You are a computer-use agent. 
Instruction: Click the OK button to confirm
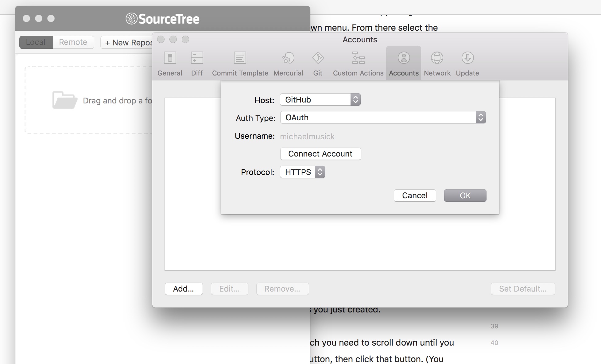465,195
